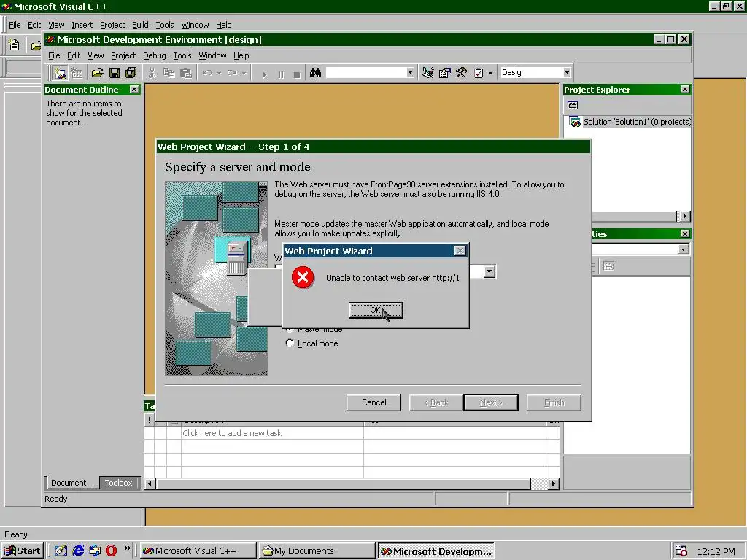Close the Document Outline panel
Viewport: 747px width, 560px height.
(x=134, y=89)
